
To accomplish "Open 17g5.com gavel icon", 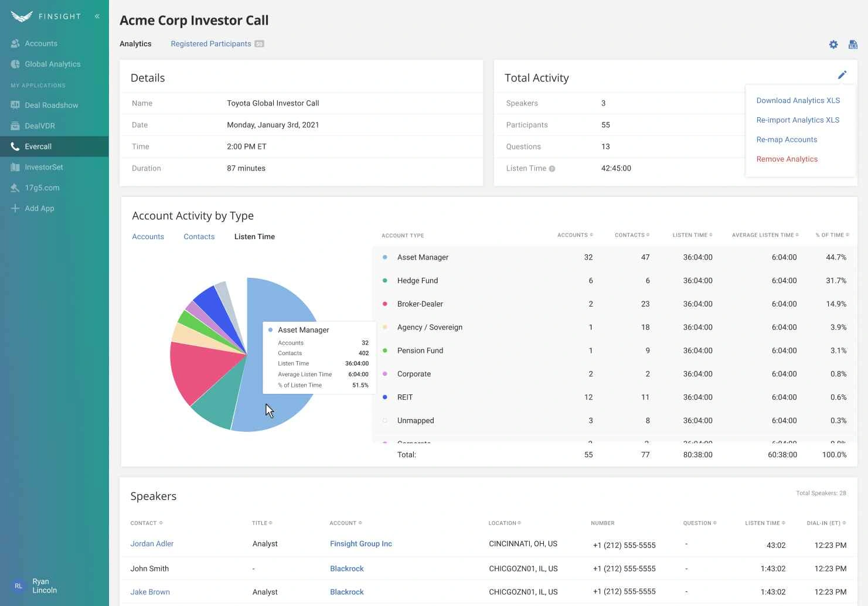I will click(15, 188).
